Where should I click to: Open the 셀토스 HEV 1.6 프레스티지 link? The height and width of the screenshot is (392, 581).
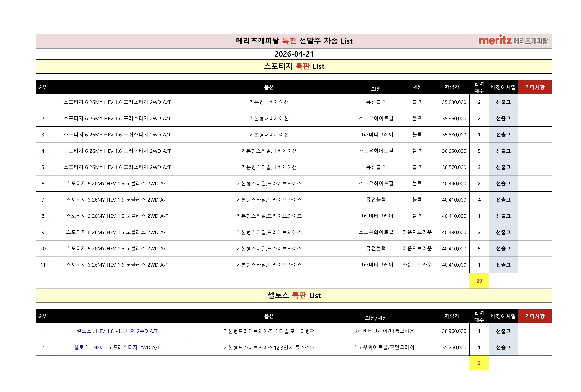[x=117, y=347]
